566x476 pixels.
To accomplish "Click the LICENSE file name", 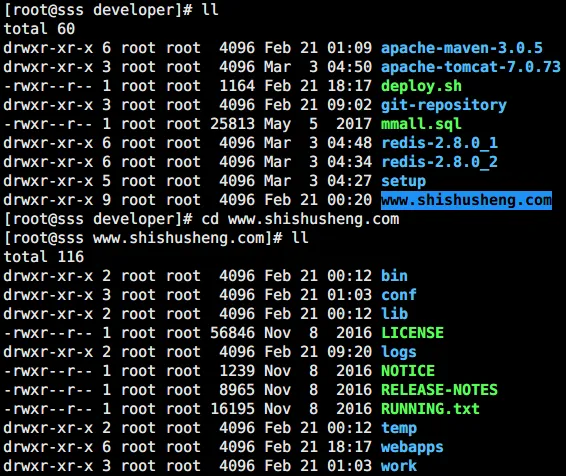I will (x=413, y=333).
